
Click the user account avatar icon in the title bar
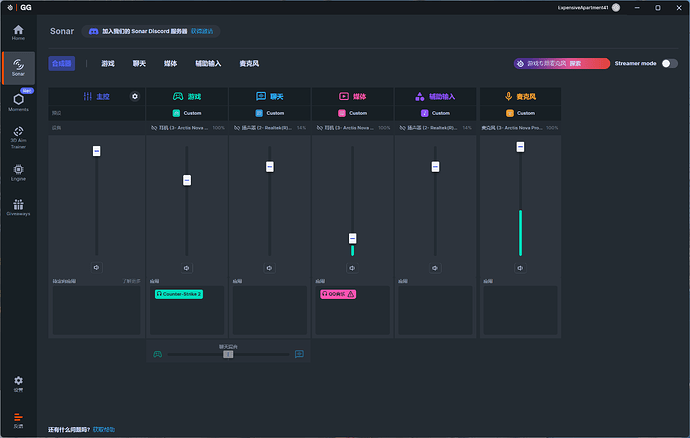pos(615,7)
